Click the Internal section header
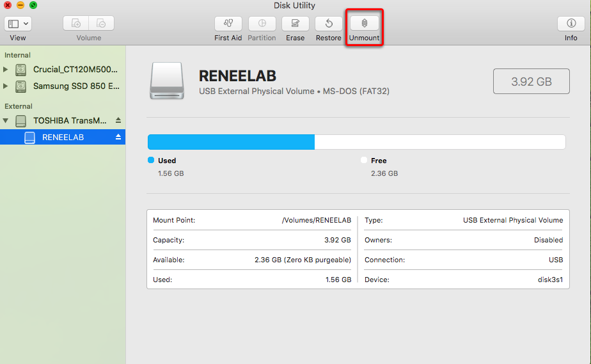The height and width of the screenshot is (364, 591). coord(17,55)
